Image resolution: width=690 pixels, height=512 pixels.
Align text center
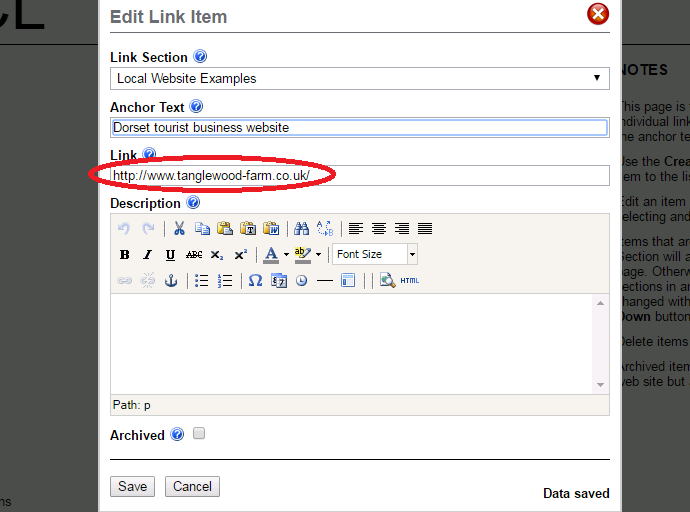click(379, 228)
